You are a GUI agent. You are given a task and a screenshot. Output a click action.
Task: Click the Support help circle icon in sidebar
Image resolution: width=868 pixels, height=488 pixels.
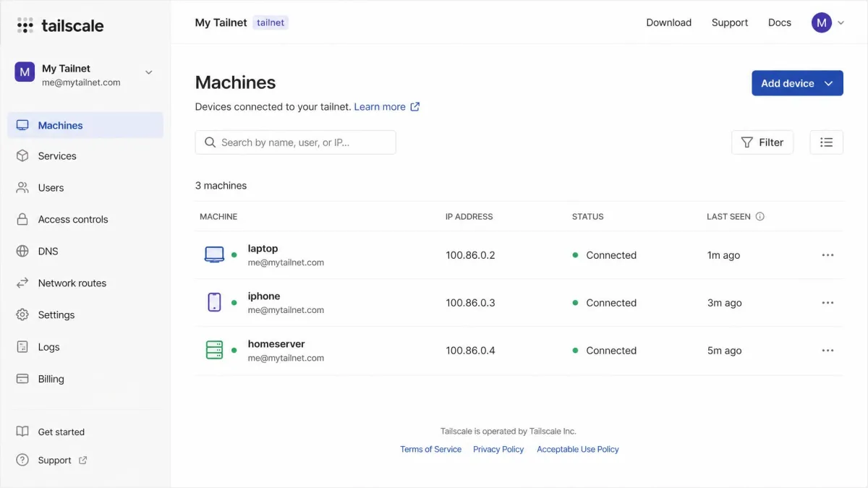pos(22,460)
